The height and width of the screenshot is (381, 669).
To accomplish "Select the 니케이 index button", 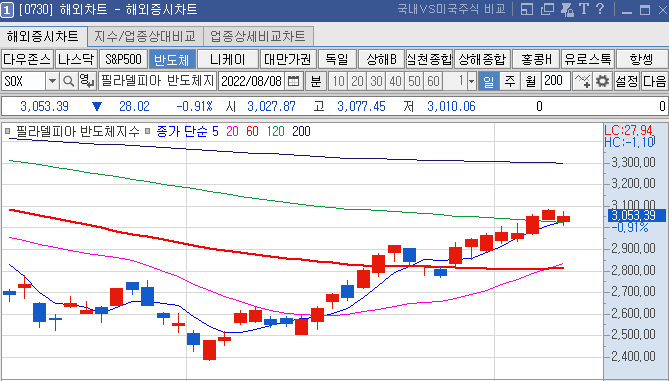I will 228,59.
